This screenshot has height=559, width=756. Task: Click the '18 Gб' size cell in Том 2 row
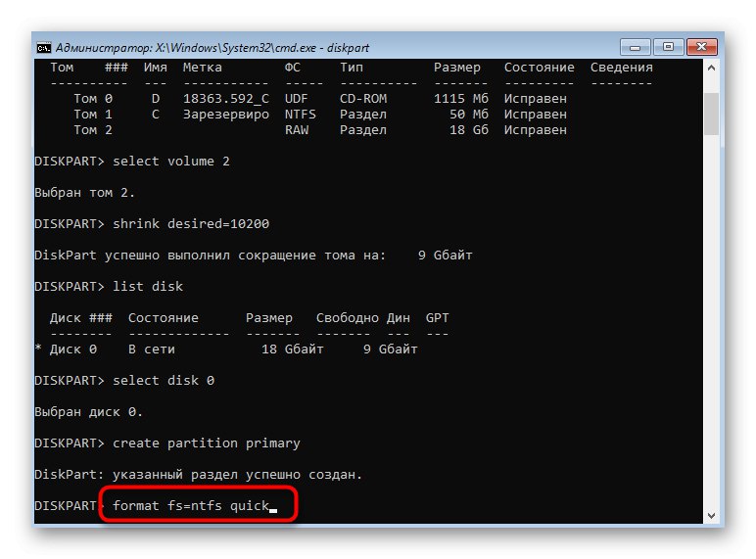click(x=469, y=129)
